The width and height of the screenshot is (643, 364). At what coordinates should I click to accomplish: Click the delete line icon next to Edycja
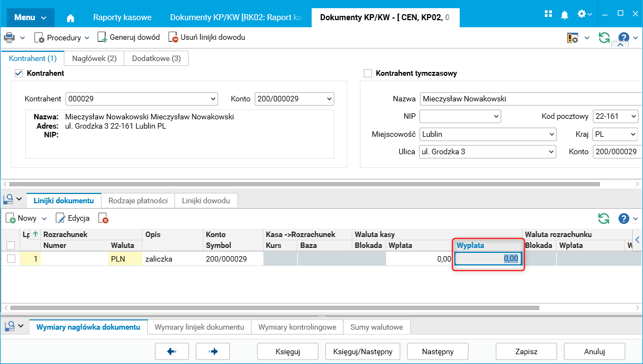(x=103, y=219)
